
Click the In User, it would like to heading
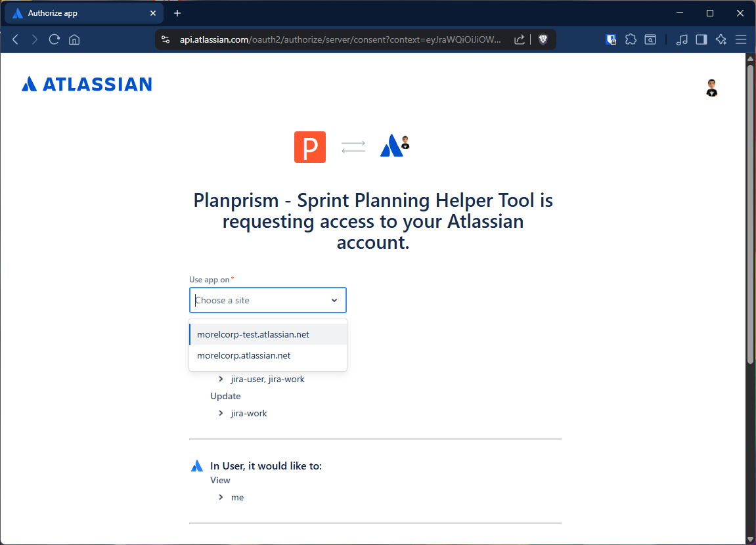[x=265, y=466]
